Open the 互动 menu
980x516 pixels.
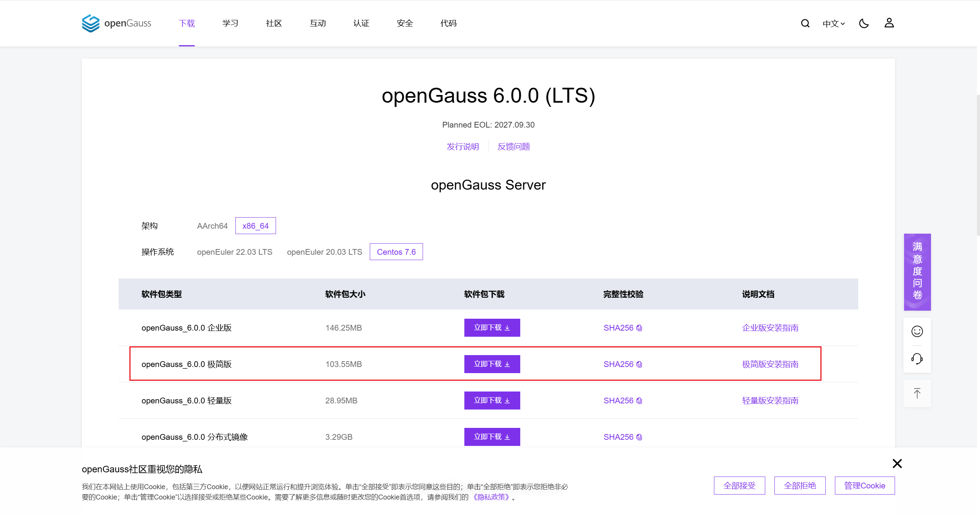coord(318,23)
